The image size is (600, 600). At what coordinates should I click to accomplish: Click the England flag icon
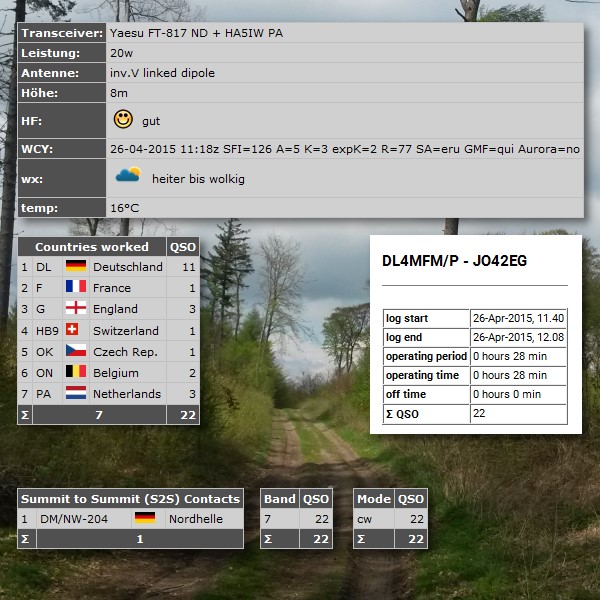(x=76, y=309)
